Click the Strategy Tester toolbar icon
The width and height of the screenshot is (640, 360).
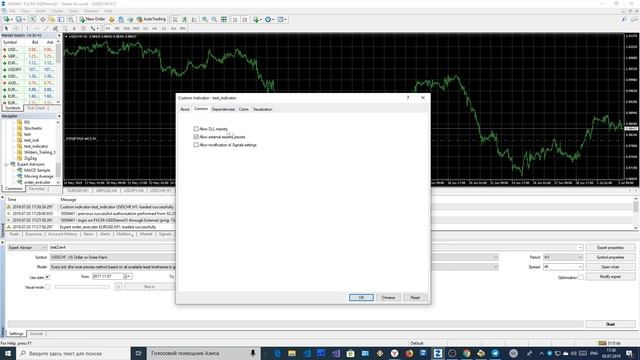(71, 19)
